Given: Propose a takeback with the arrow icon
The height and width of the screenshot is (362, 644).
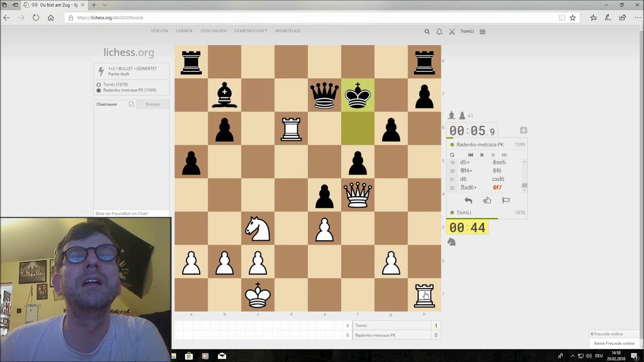Looking at the screenshot, I should click(x=468, y=200).
